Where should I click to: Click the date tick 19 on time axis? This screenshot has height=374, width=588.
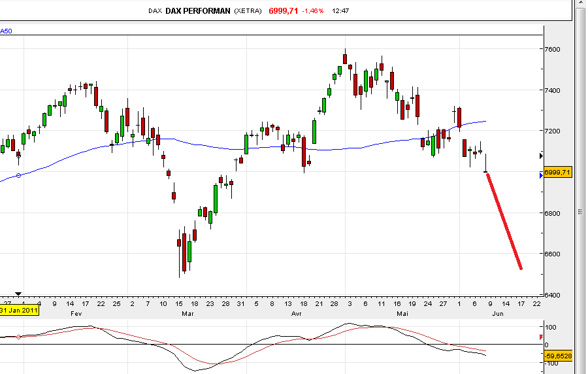[412, 304]
